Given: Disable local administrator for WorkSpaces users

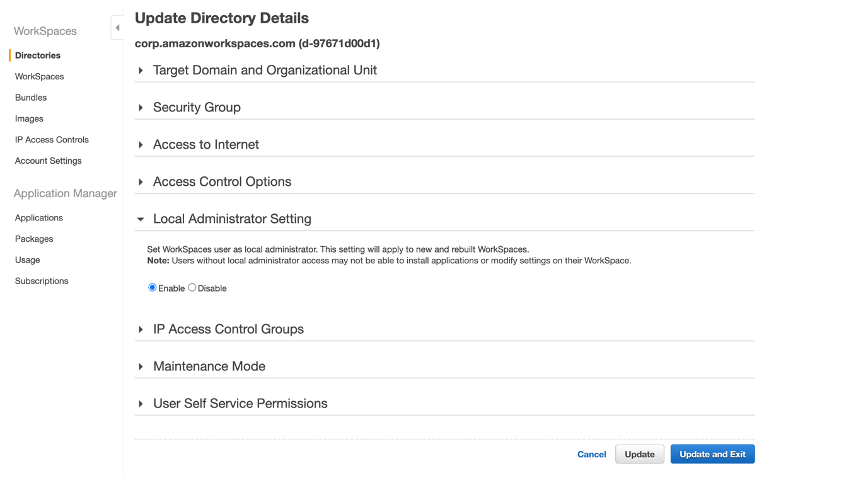Looking at the screenshot, I should 192,287.
